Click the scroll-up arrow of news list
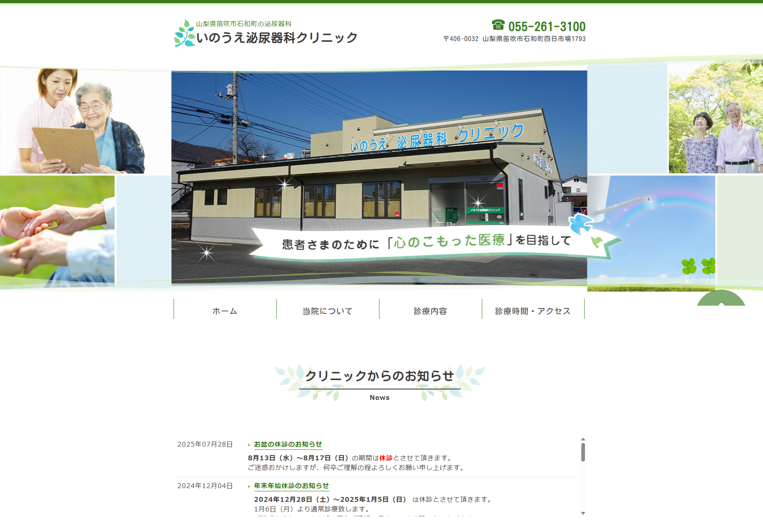This screenshot has width=763, height=532. tap(583, 439)
